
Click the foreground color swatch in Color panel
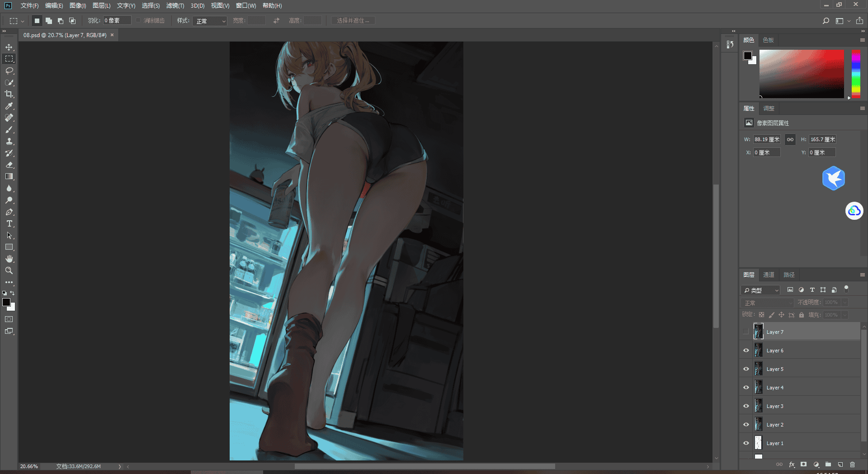click(x=748, y=56)
